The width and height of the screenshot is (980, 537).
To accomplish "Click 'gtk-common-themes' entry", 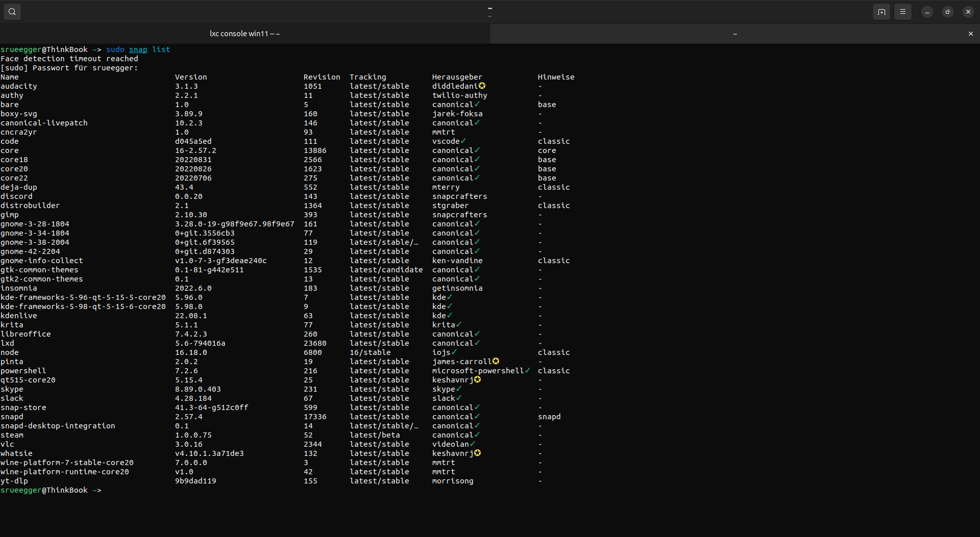I will pyautogui.click(x=39, y=270).
